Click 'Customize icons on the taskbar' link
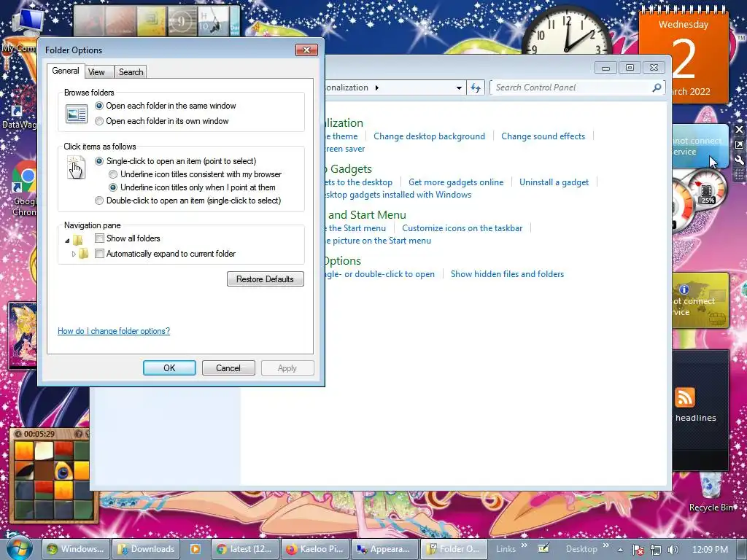The height and width of the screenshot is (560, 747). click(x=462, y=228)
